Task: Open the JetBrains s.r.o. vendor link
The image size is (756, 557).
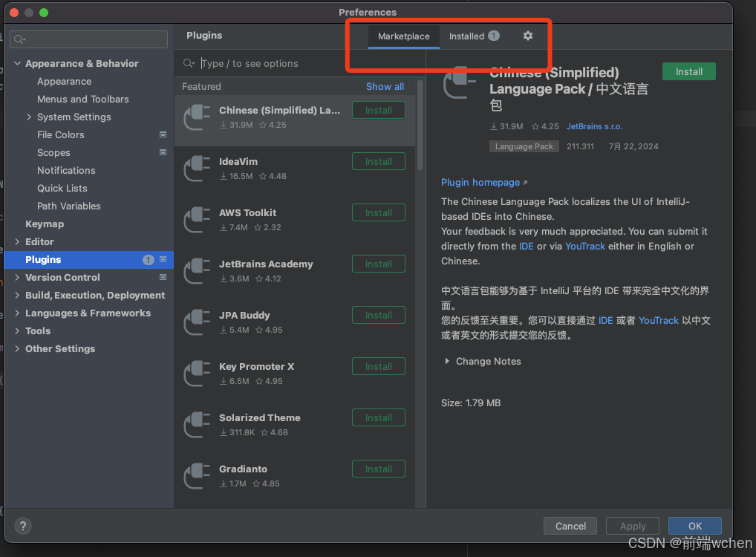Action: pos(595,126)
